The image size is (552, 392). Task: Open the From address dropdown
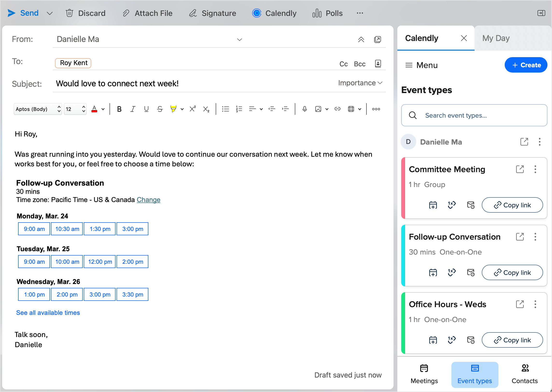(x=239, y=39)
